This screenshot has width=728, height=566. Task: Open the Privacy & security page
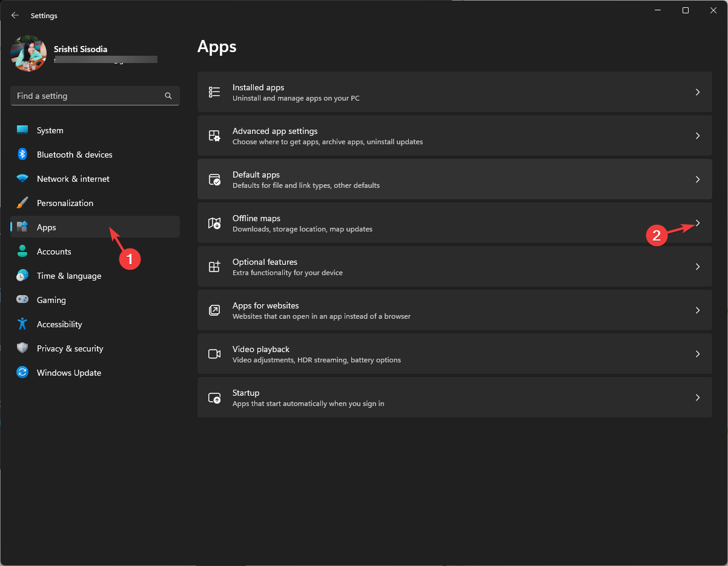tap(70, 348)
